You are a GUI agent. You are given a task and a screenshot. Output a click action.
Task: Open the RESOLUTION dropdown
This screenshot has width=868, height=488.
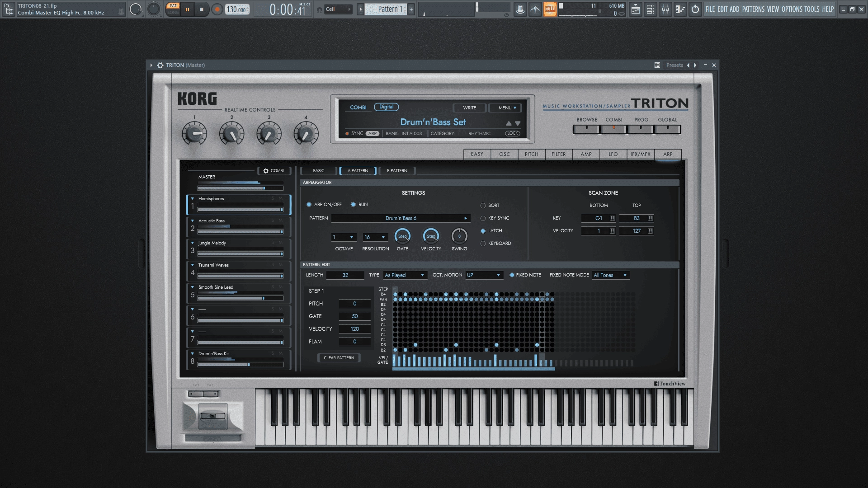click(375, 237)
